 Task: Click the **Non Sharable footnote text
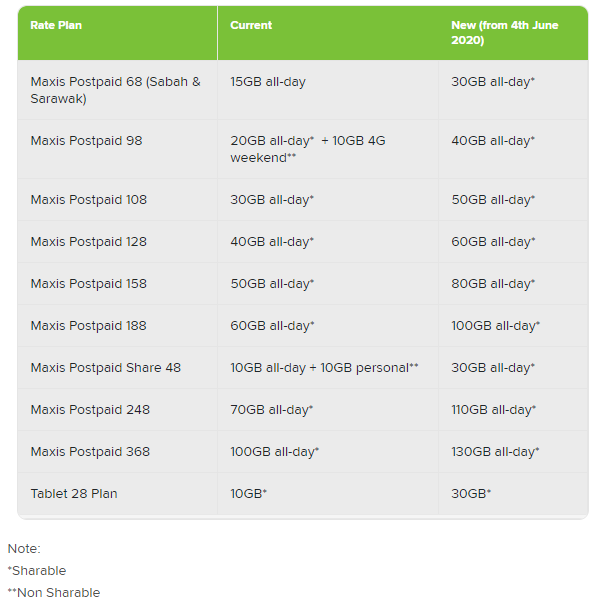click(54, 593)
